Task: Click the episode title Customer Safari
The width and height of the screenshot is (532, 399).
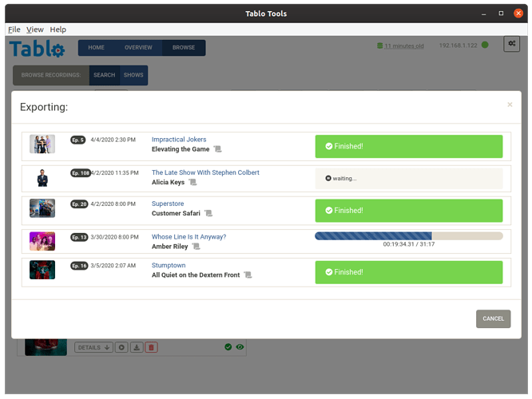Action: (x=176, y=213)
